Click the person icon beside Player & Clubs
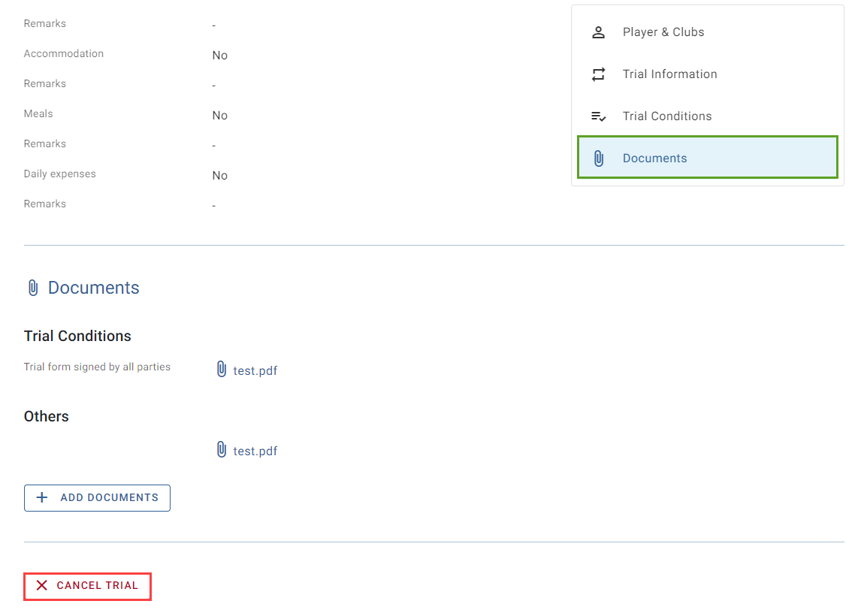 pyautogui.click(x=598, y=32)
